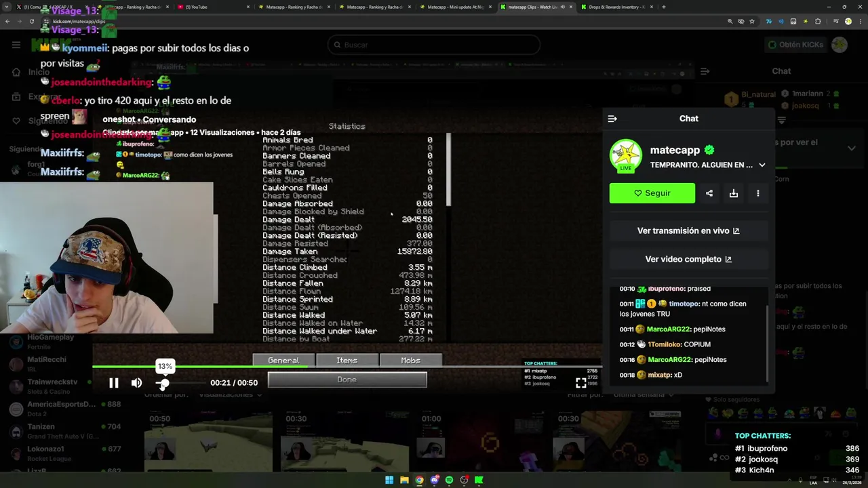This screenshot has height=488, width=868.
Task: Adjust the clip volume slider handle
Action: coord(164,383)
